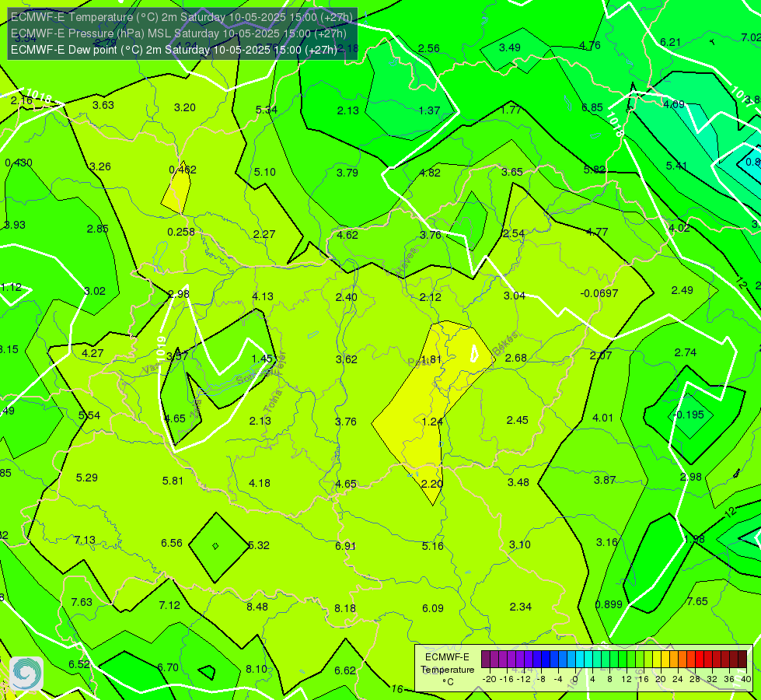The image size is (761, 700).
Task: Click the dew point value 3.10
Action: (x=520, y=544)
